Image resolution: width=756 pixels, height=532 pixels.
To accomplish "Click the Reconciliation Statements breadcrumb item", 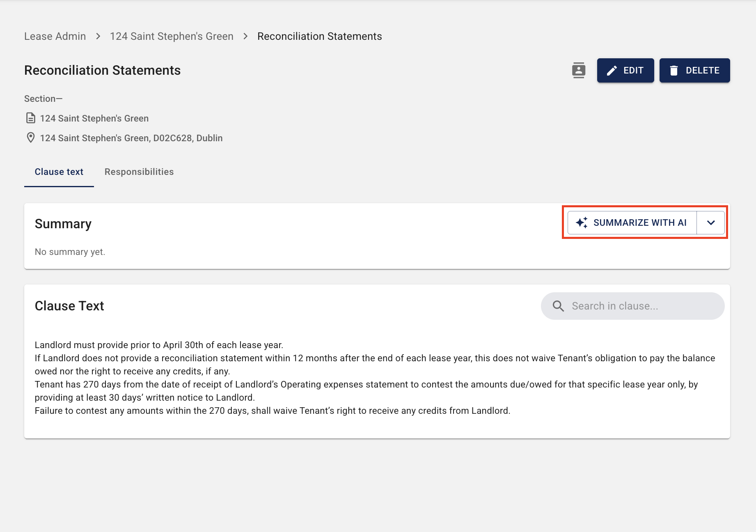I will 319,36.
